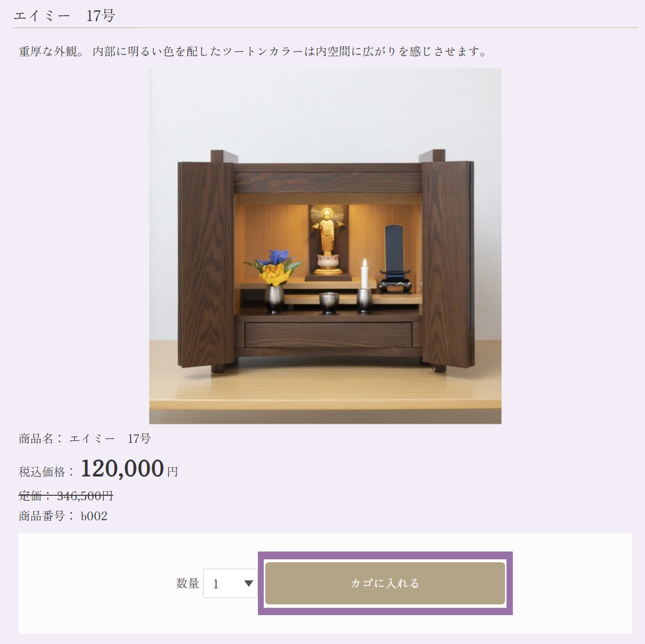Click the quantity dropdown arrow triangle
Image resolution: width=645 pixels, height=644 pixels.
[249, 583]
